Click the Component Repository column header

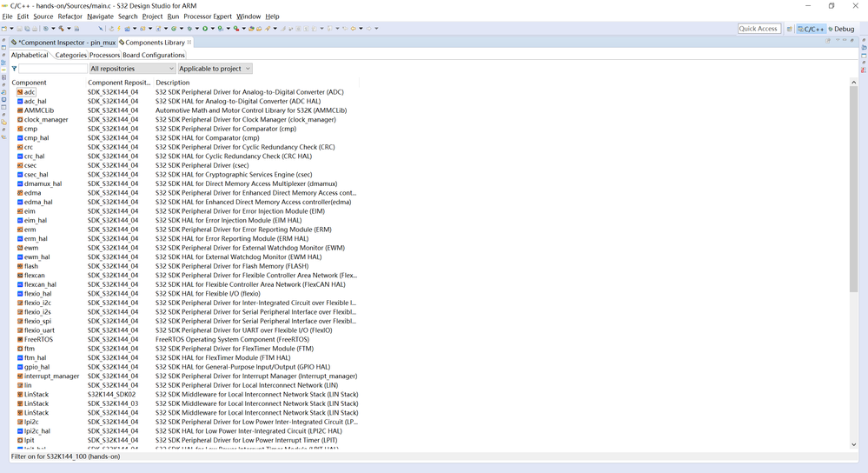coord(120,83)
